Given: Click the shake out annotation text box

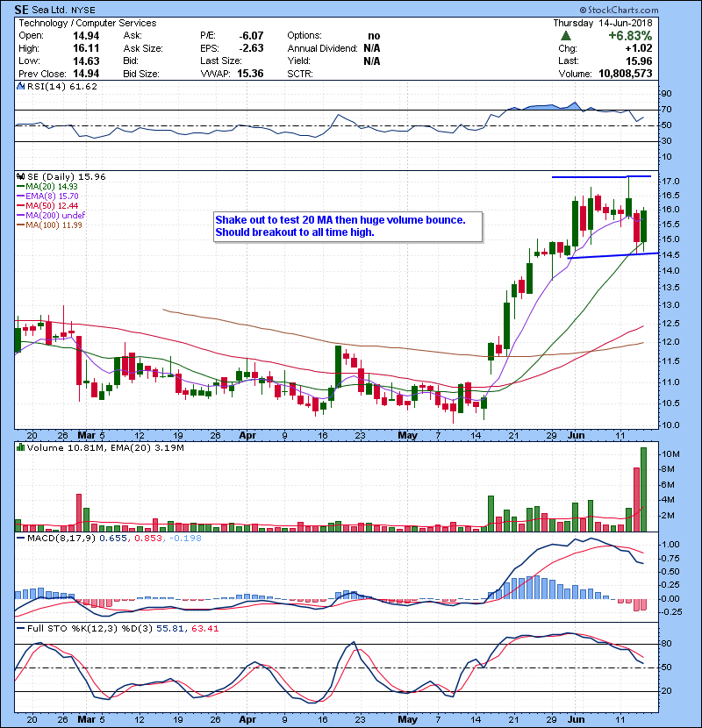Looking at the screenshot, I should click(348, 226).
